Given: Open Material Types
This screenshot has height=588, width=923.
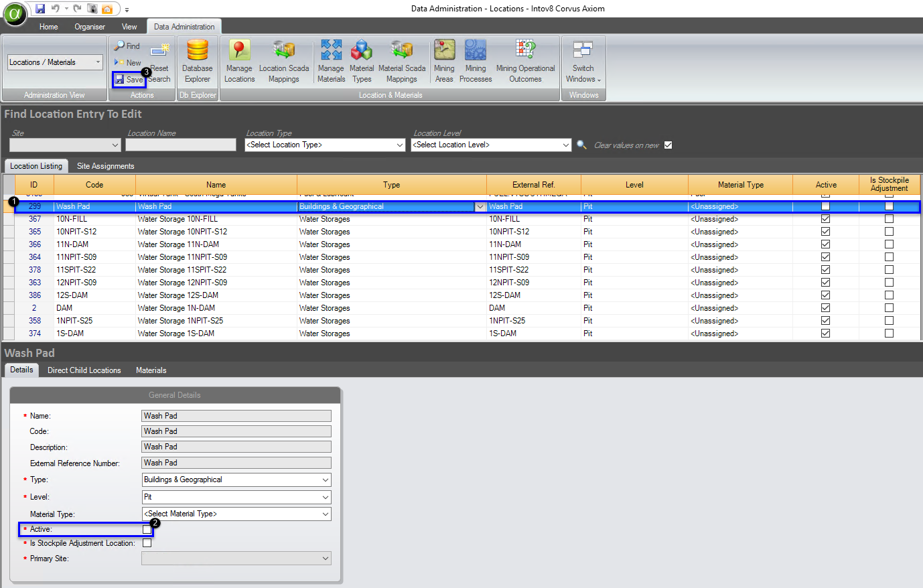Looking at the screenshot, I should [x=362, y=61].
